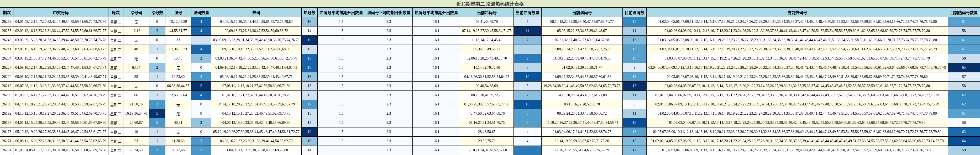Select the 冷号数 column header
Screen dimensions: 980x155
coord(157,13)
